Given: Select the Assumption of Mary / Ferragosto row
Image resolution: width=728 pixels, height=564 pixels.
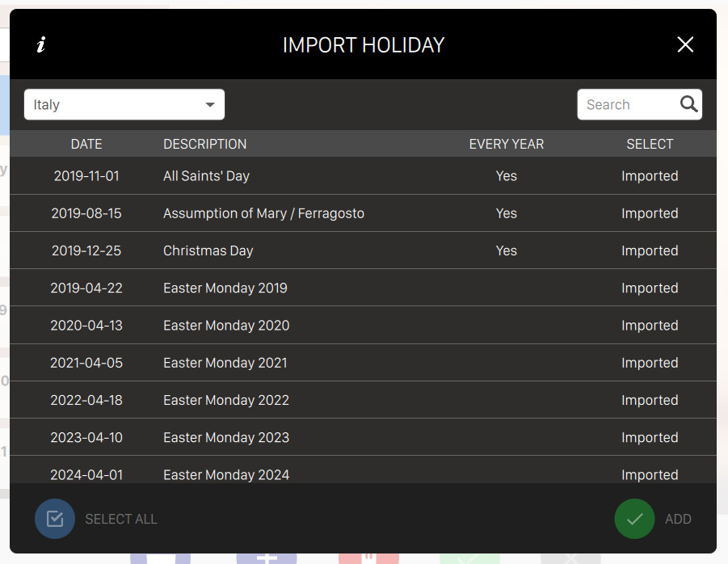Looking at the screenshot, I should pos(263,213).
